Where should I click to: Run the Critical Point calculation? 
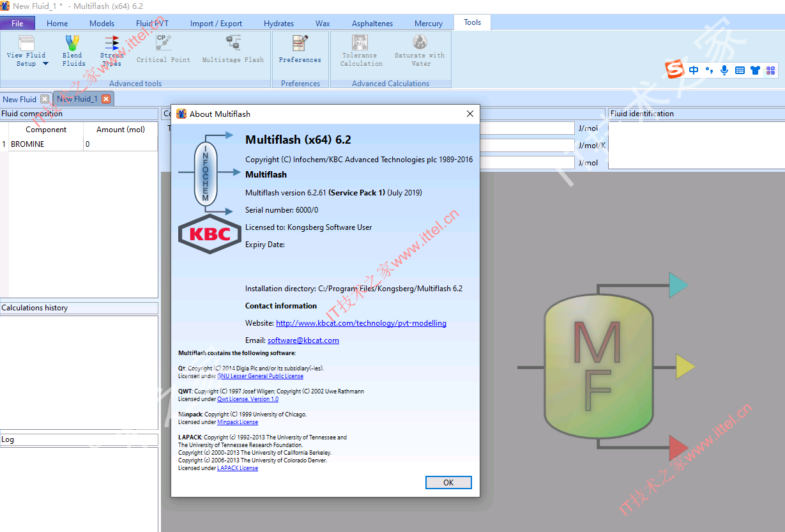coord(164,49)
